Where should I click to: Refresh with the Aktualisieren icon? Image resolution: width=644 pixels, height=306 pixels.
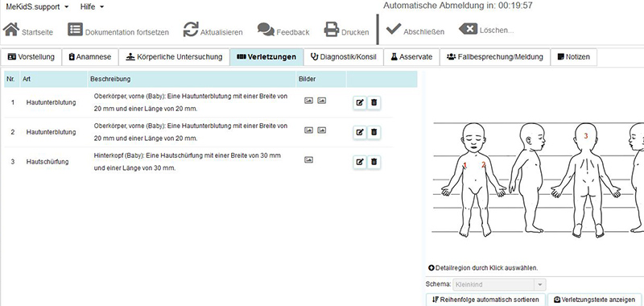pos(191,30)
